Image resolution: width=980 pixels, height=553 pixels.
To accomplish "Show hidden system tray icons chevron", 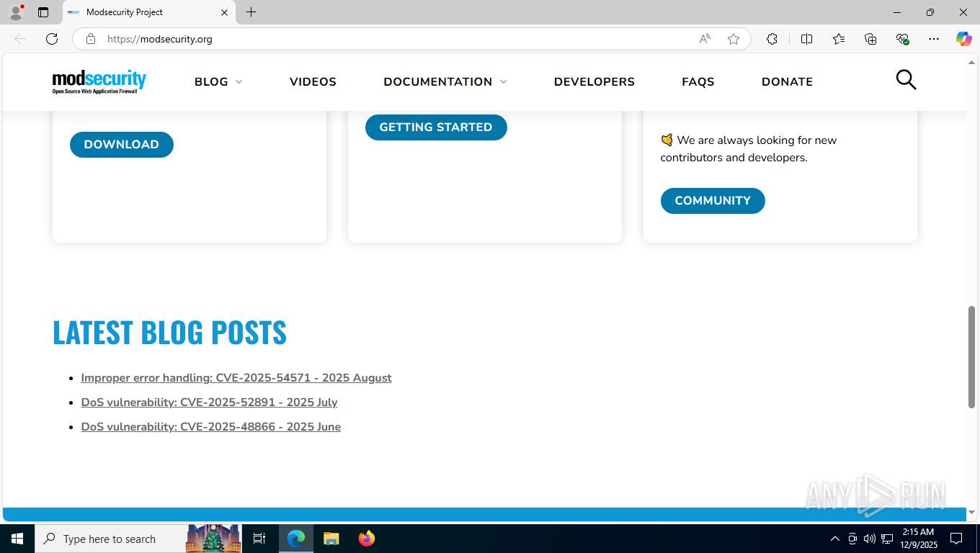I will pyautogui.click(x=835, y=539).
